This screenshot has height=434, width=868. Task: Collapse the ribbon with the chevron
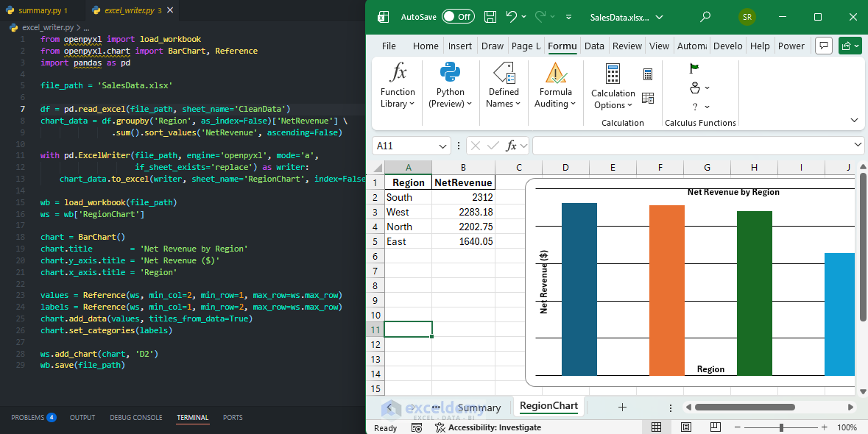pyautogui.click(x=853, y=121)
